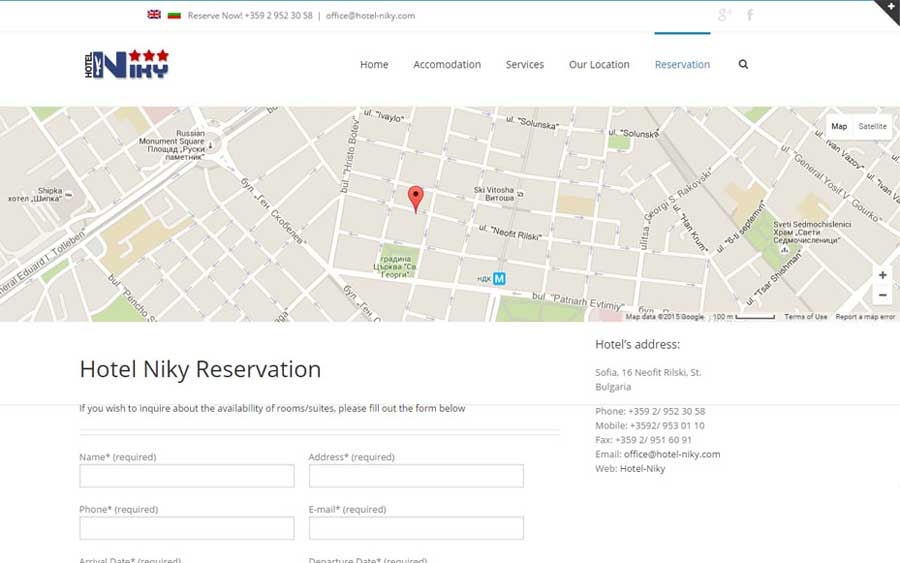
Task: Click the Mobile +3592/ 953 01 10 text
Action: pos(650,425)
